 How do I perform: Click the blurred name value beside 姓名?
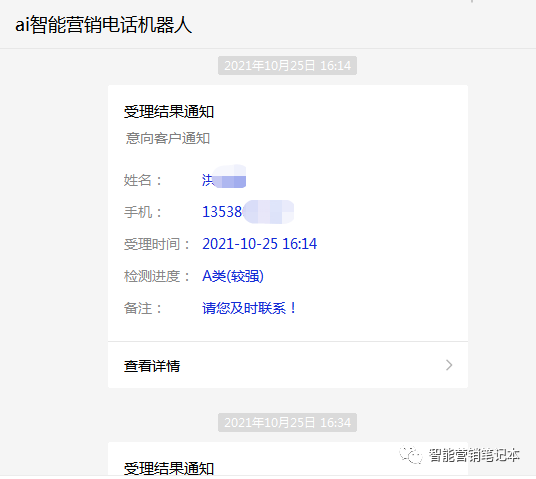tap(224, 177)
